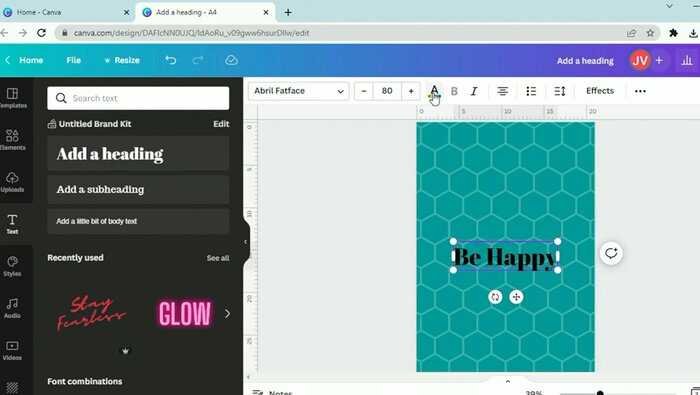The height and width of the screenshot is (395, 700).
Task: Open the Effects options
Action: coord(600,91)
